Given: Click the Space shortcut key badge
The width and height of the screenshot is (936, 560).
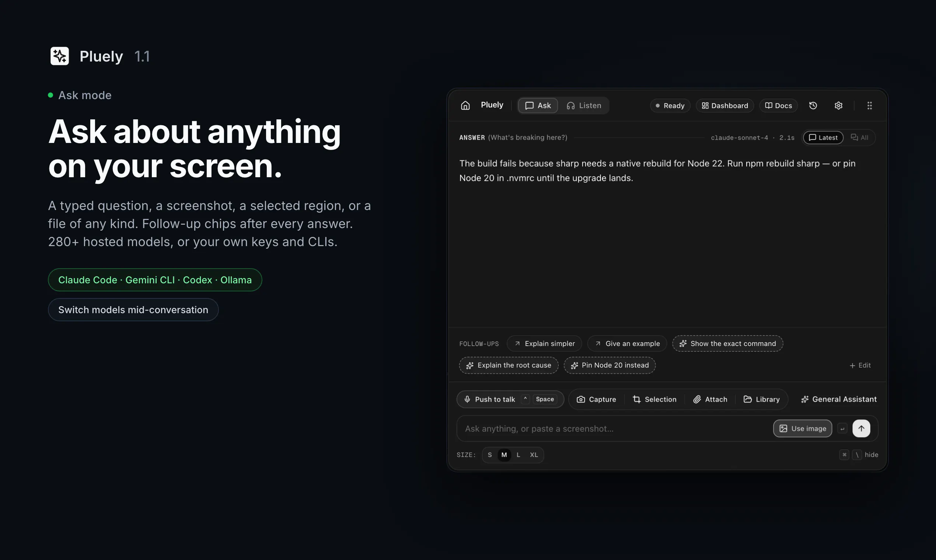Looking at the screenshot, I should [x=545, y=399].
